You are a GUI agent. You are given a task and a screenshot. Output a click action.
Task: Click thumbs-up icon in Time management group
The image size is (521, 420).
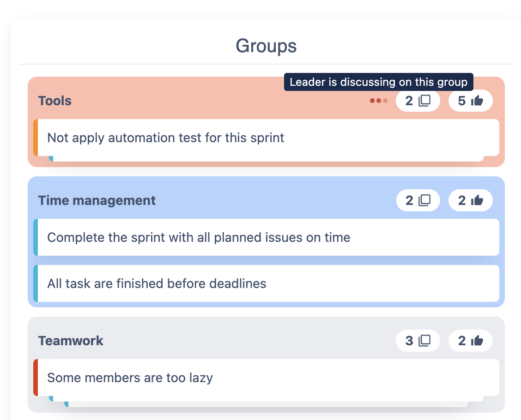(x=477, y=200)
